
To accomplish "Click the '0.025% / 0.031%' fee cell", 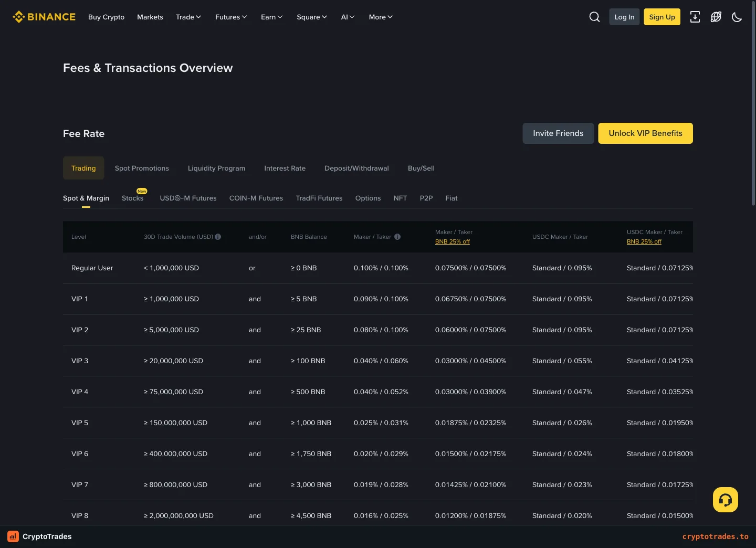I will point(381,423).
